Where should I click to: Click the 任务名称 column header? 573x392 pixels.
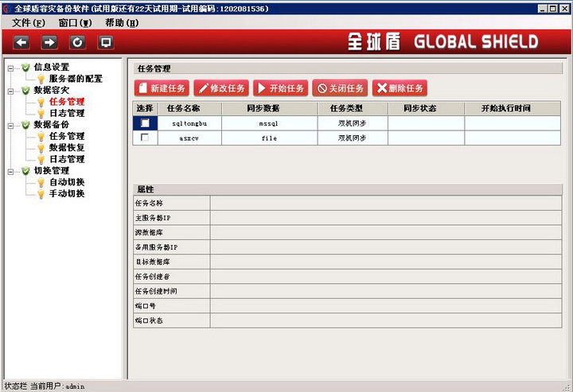tap(189, 108)
